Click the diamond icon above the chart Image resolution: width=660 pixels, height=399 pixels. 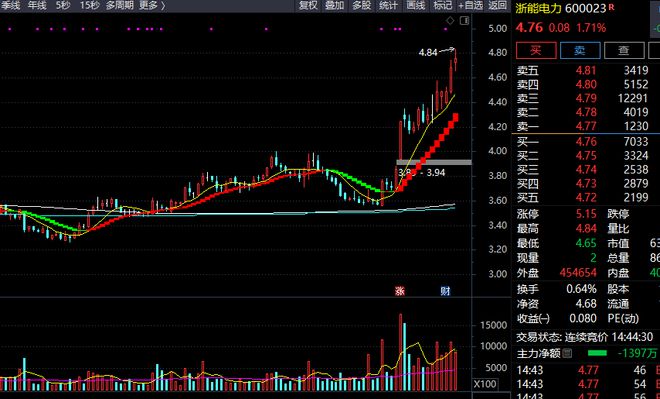[450, 21]
